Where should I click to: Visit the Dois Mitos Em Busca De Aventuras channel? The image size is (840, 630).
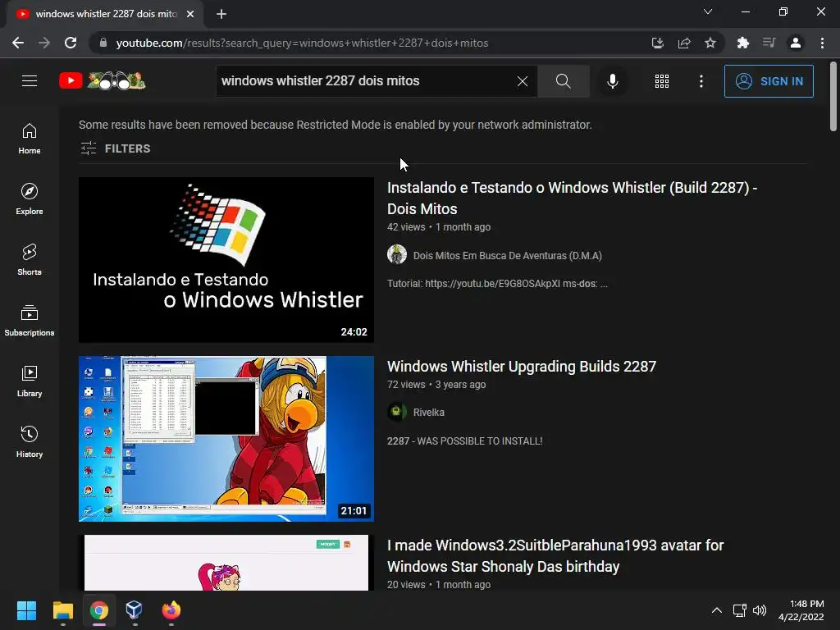pos(507,256)
